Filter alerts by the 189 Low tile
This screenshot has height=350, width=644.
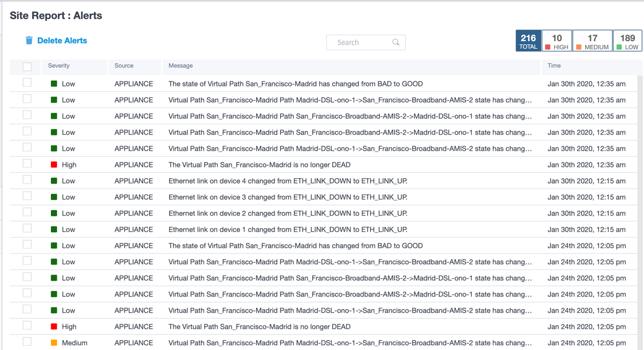627,41
